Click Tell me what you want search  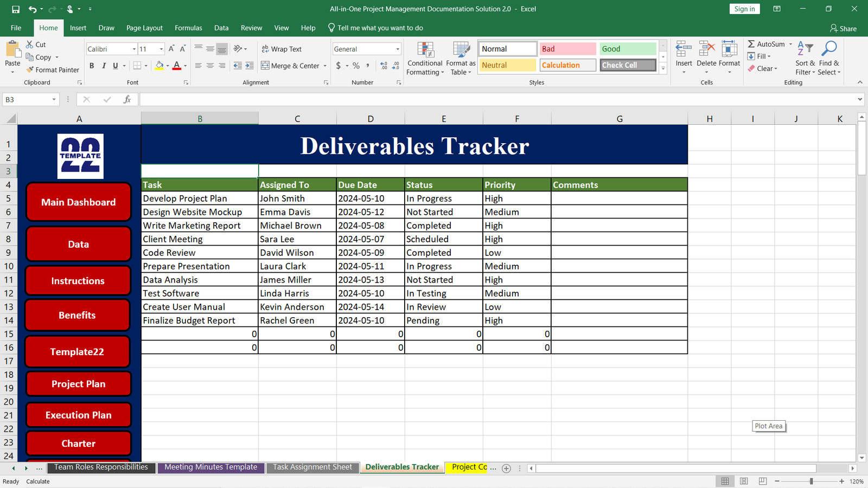(x=375, y=28)
